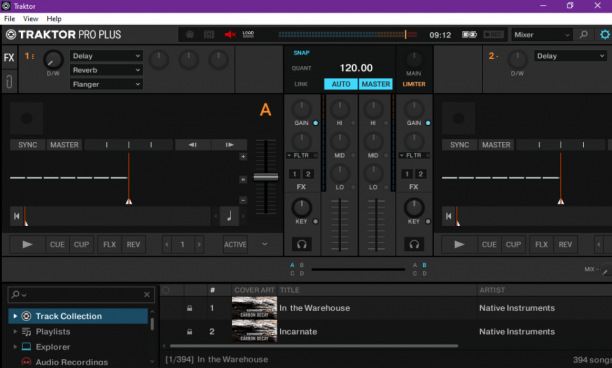Expand the Playlists tree node

coord(15,332)
